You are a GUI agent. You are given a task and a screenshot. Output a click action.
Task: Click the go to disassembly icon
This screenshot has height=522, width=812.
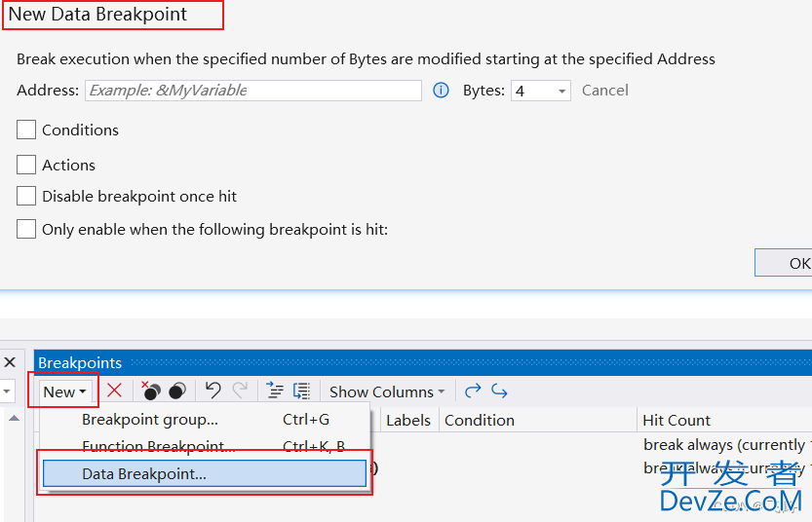click(301, 391)
